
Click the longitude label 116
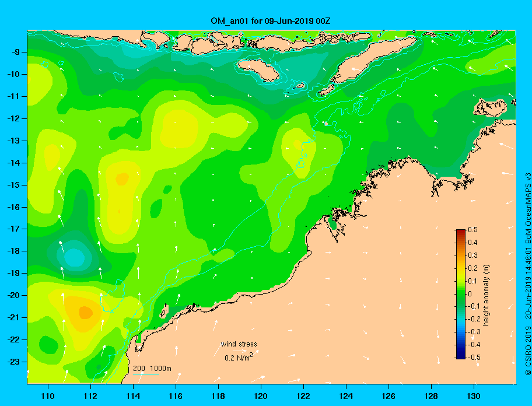point(176,396)
